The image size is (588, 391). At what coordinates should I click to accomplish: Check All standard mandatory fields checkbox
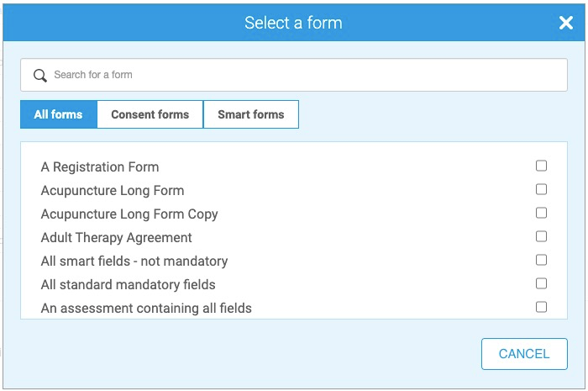point(541,284)
